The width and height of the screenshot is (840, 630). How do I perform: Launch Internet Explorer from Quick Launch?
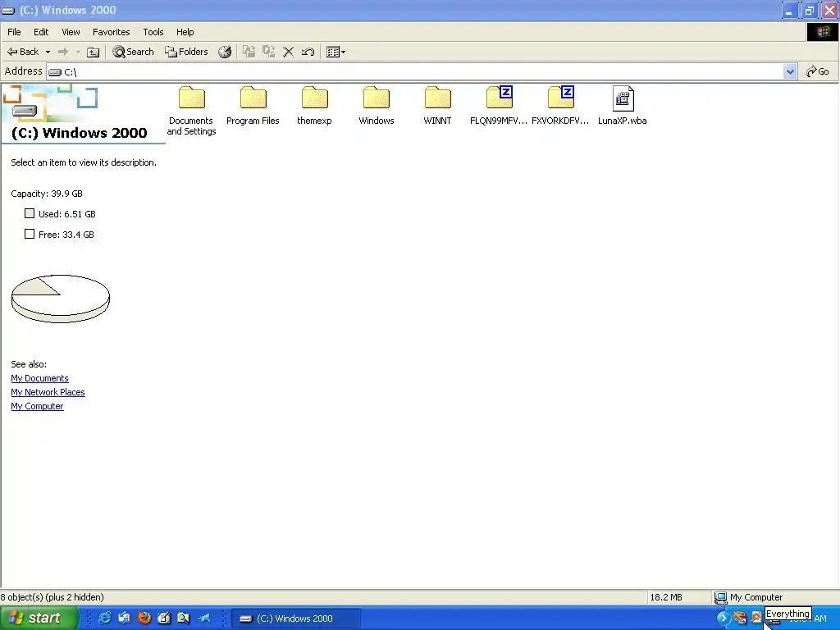point(105,619)
